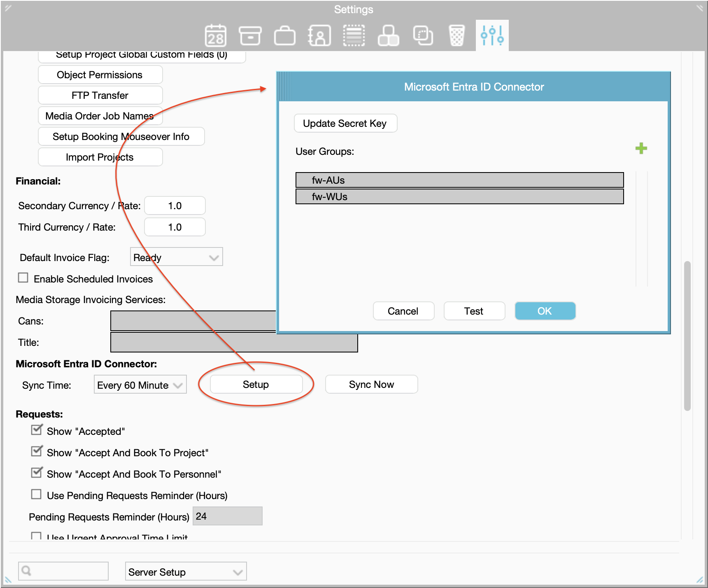Image resolution: width=708 pixels, height=588 pixels.
Task: Open Default Invoice Flag dropdown
Action: (x=177, y=257)
